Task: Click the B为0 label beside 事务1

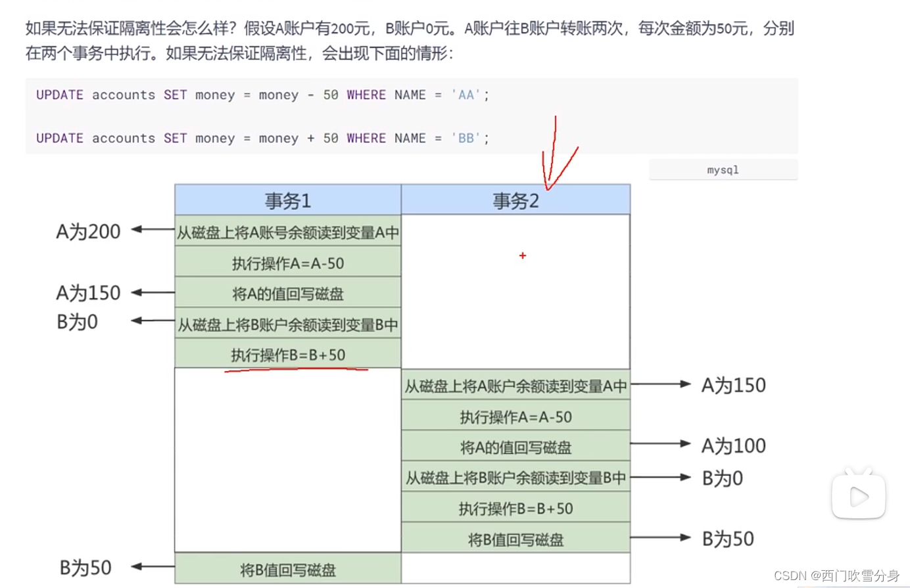Action: tap(77, 321)
